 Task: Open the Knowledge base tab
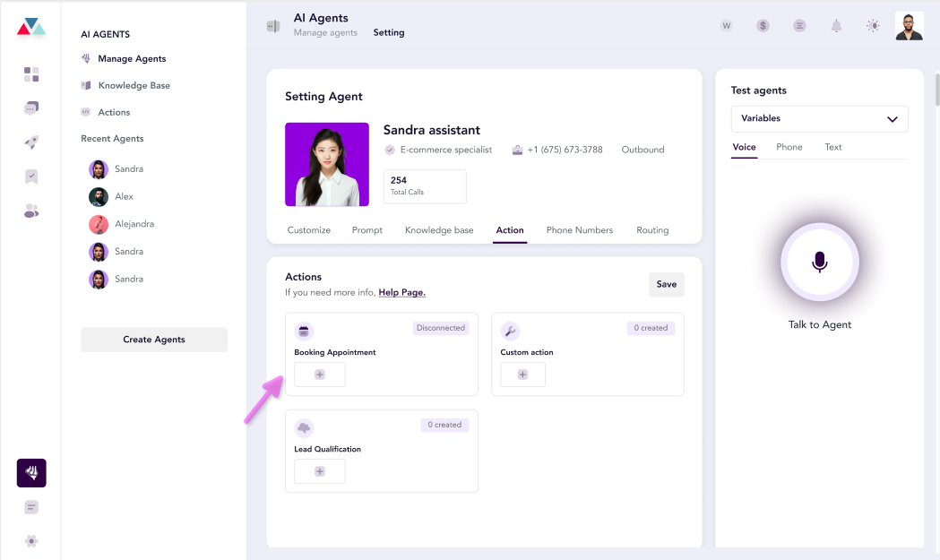[439, 230]
